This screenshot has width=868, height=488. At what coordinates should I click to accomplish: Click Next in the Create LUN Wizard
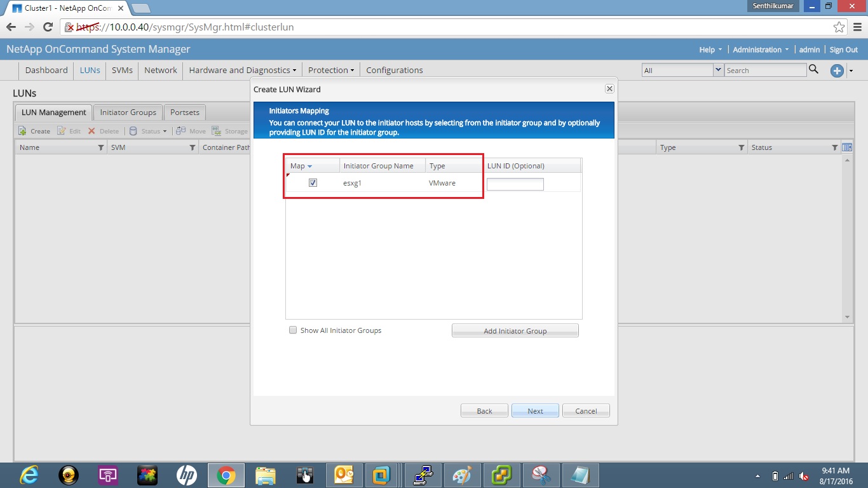(534, 410)
